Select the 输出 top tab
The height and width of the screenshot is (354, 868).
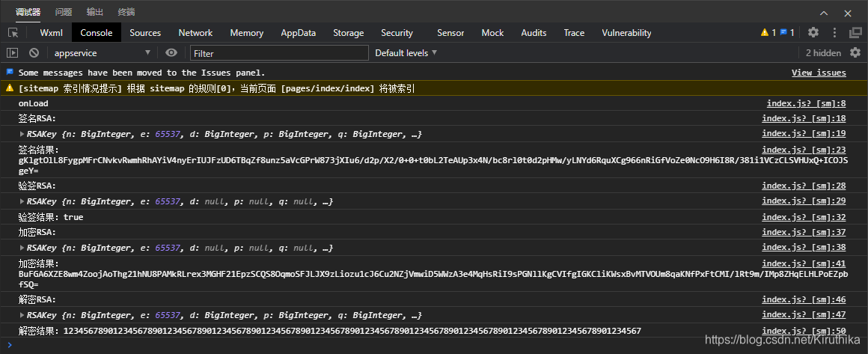click(95, 12)
